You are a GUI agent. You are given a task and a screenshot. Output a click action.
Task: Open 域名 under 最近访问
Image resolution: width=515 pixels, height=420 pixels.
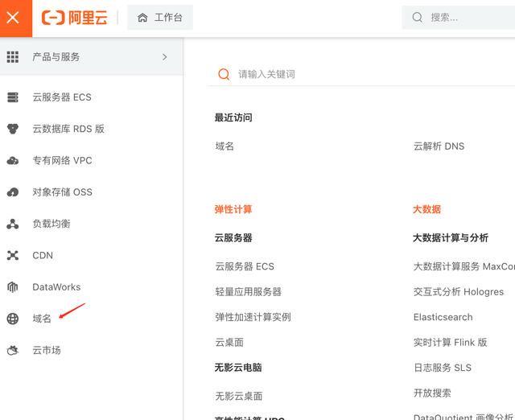[225, 146]
